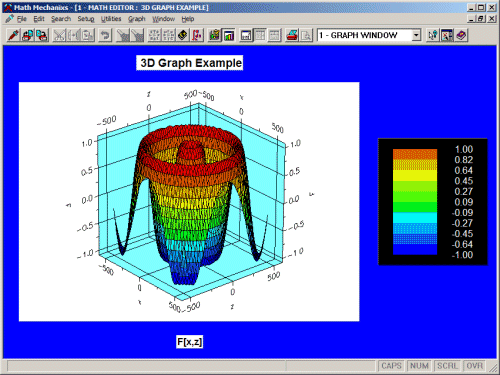
Task: Select the integral function icon
Action: (197, 35)
